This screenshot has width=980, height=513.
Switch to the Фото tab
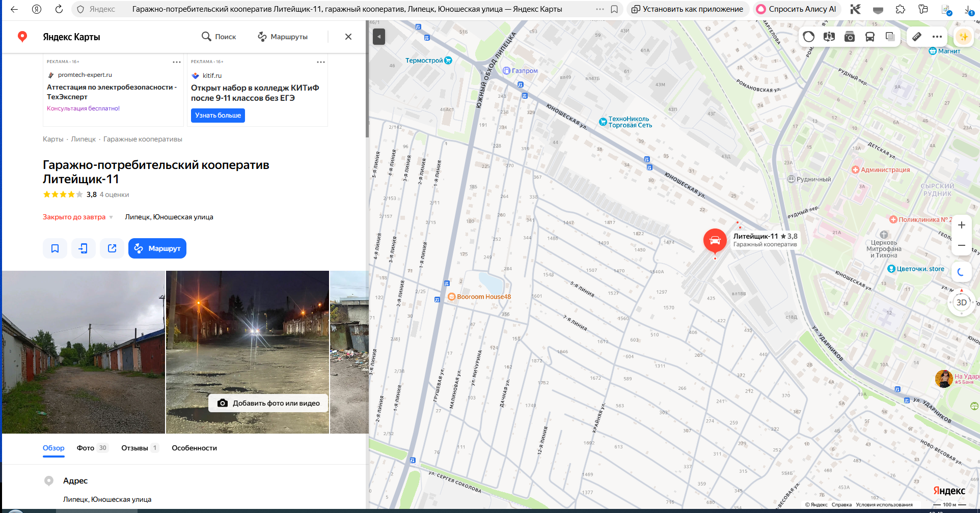point(92,448)
